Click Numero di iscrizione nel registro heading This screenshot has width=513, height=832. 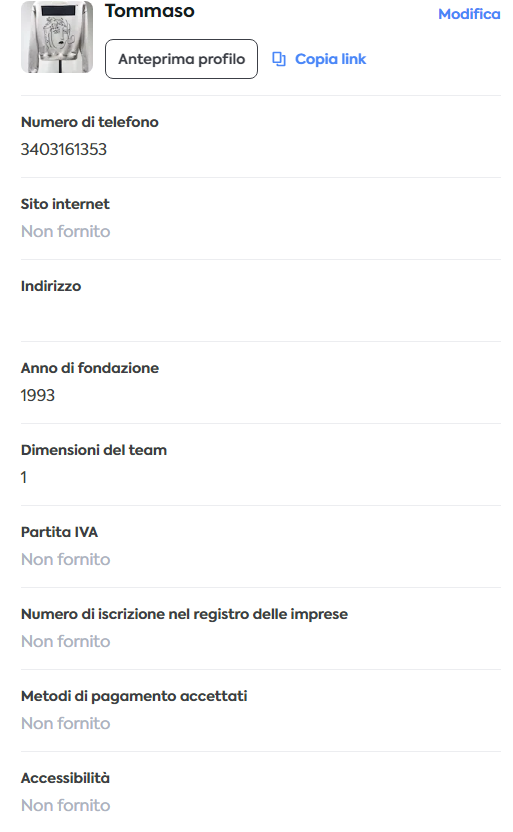coord(185,614)
